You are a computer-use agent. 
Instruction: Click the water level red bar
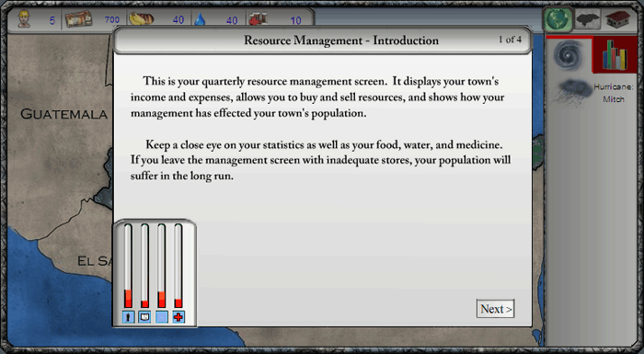click(161, 300)
